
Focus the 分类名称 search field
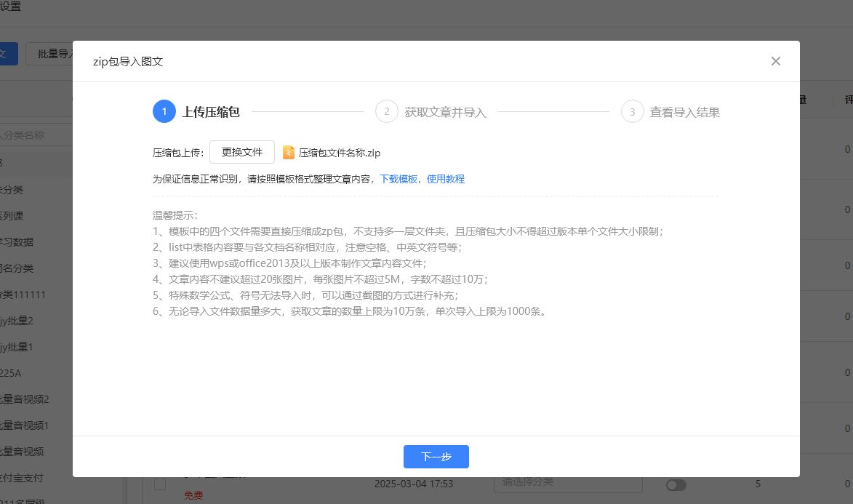click(33, 135)
